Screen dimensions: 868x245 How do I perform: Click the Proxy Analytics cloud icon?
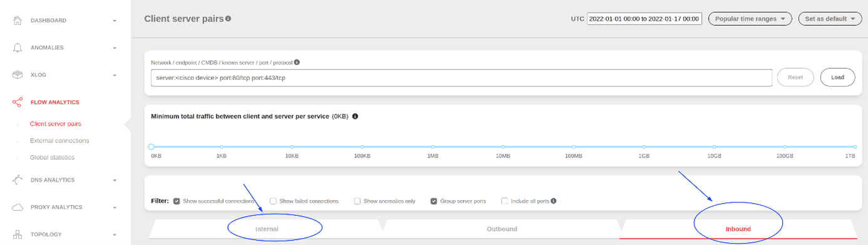coord(18,207)
